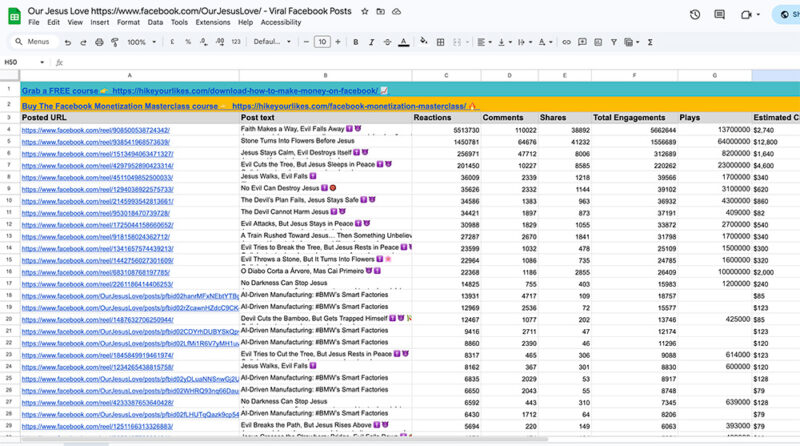Open the fill color picker
The image size is (800, 446).
point(424,42)
